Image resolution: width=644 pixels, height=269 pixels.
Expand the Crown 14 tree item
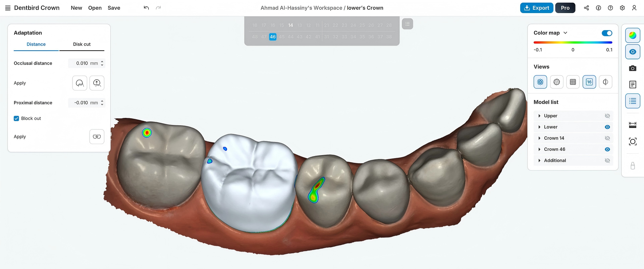pyautogui.click(x=539, y=138)
